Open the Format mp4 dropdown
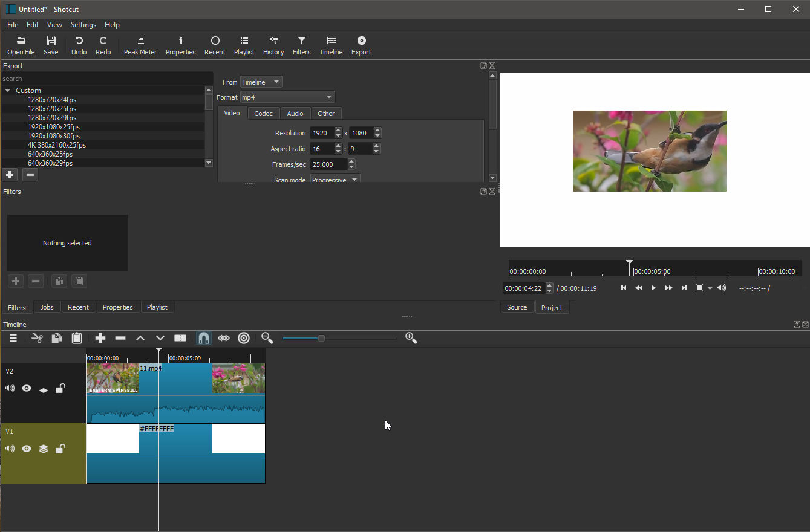 point(287,97)
